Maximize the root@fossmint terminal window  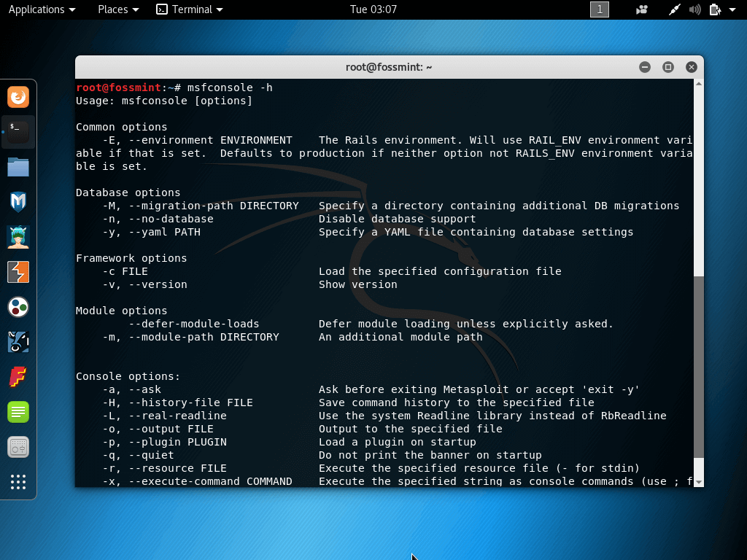point(668,67)
